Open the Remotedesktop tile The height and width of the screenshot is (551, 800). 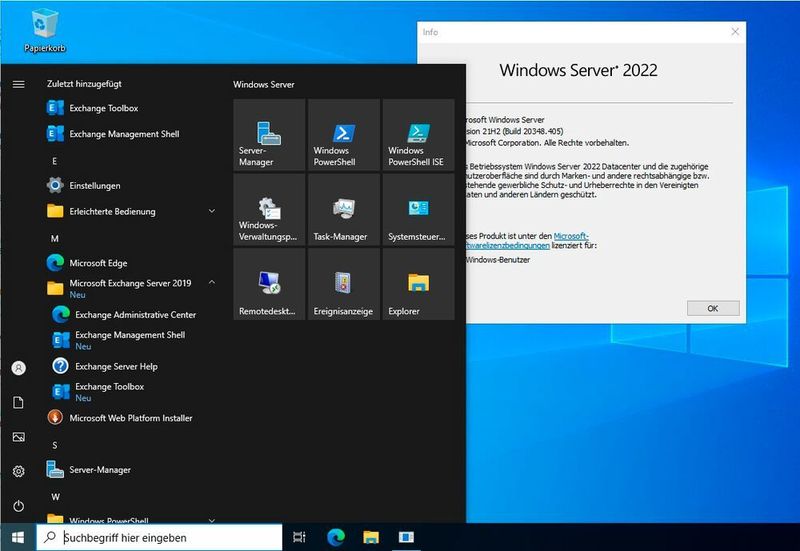[x=269, y=284]
